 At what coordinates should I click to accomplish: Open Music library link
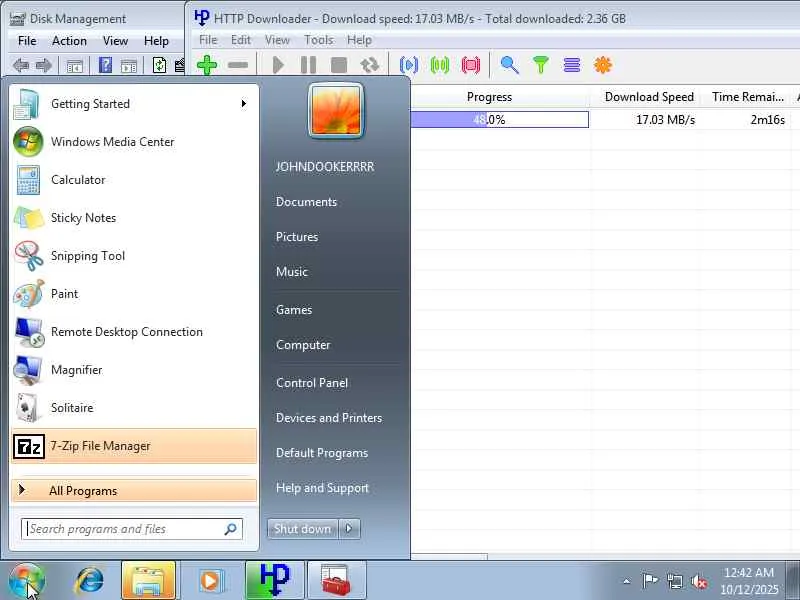[x=292, y=271]
